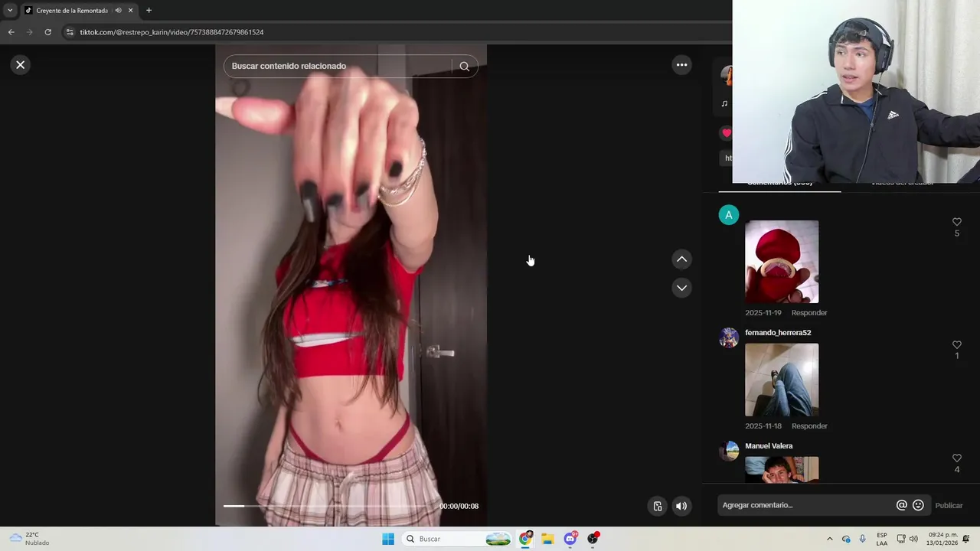Open Manuel Valera's comment image
The width and height of the screenshot is (980, 551).
click(782, 469)
